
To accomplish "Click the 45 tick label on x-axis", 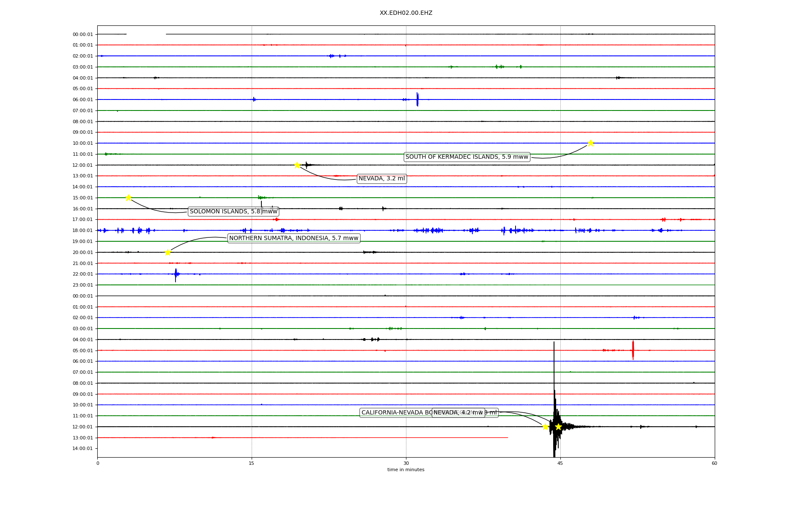I will (560, 464).
